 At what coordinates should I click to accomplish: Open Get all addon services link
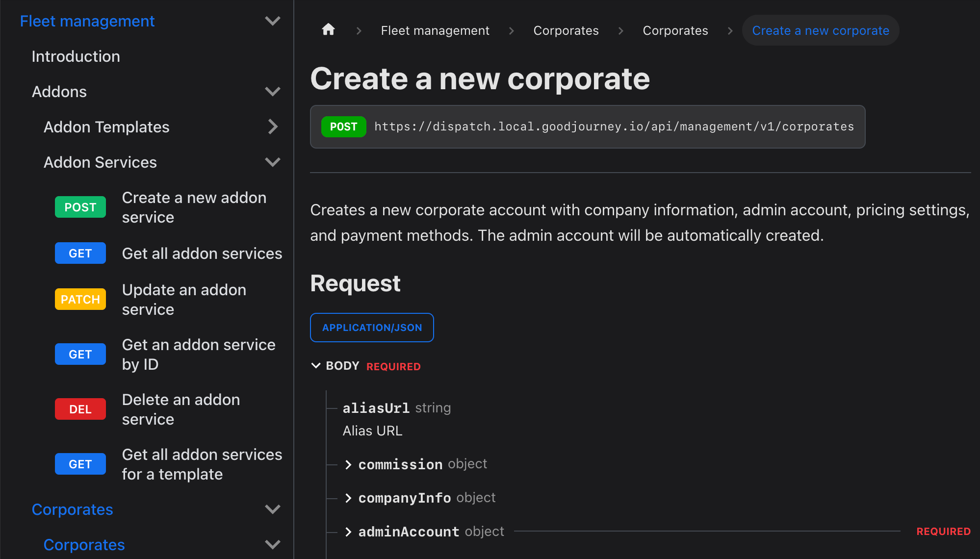point(202,254)
